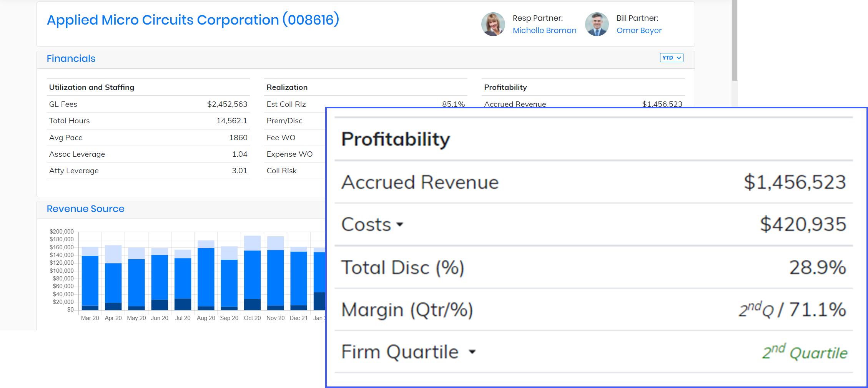
Task: Click the Assoc Leverage value 1.04
Action: click(239, 154)
